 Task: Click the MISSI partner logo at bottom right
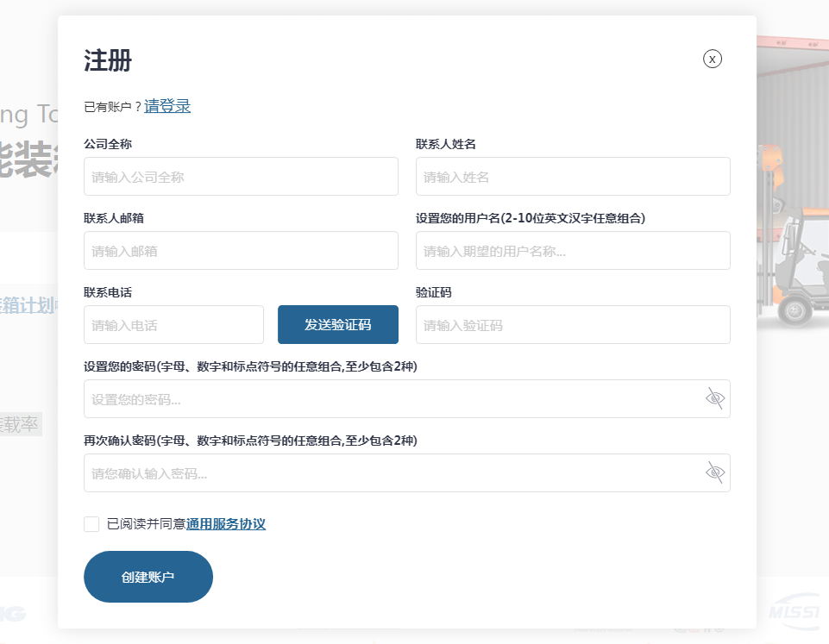point(797,610)
